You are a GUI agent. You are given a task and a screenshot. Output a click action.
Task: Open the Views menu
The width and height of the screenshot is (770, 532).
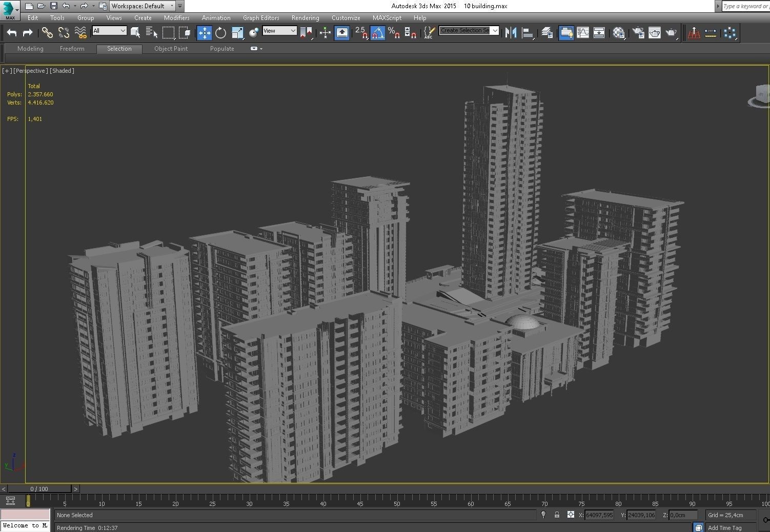[114, 18]
